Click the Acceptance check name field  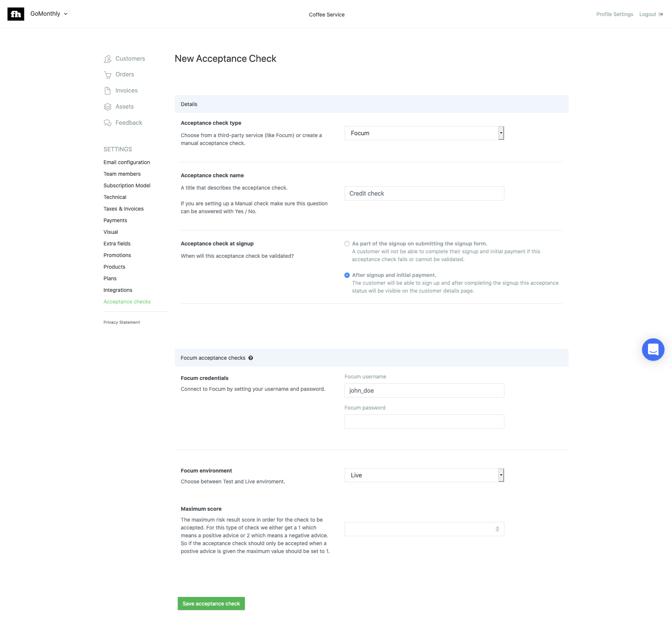(x=424, y=193)
